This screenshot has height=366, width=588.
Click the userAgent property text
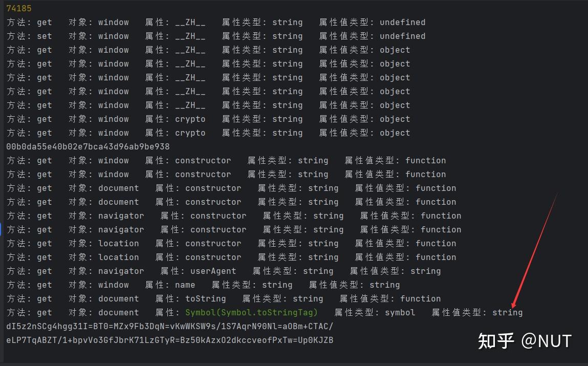tap(213, 271)
